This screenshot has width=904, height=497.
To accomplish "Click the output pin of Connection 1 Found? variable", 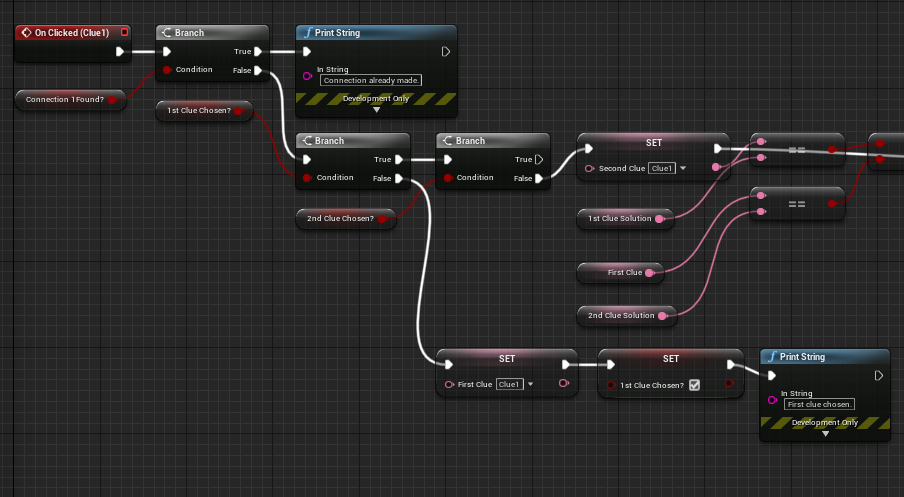I will [112, 99].
